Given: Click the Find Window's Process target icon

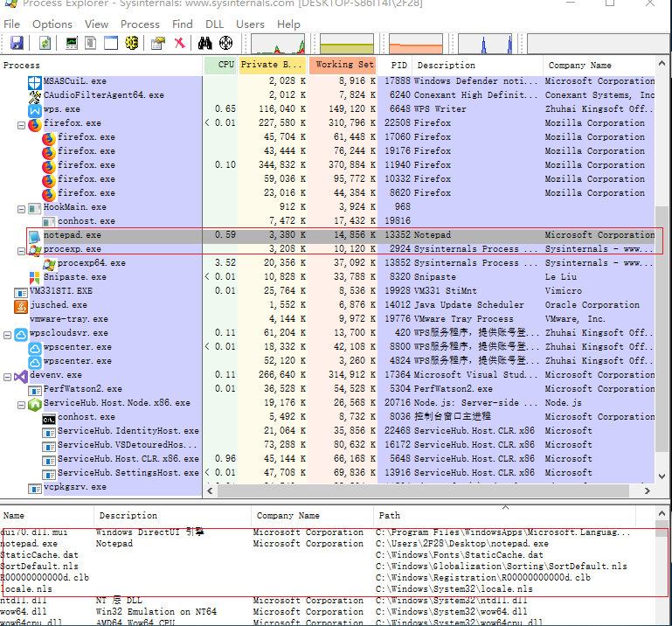Looking at the screenshot, I should 225,43.
